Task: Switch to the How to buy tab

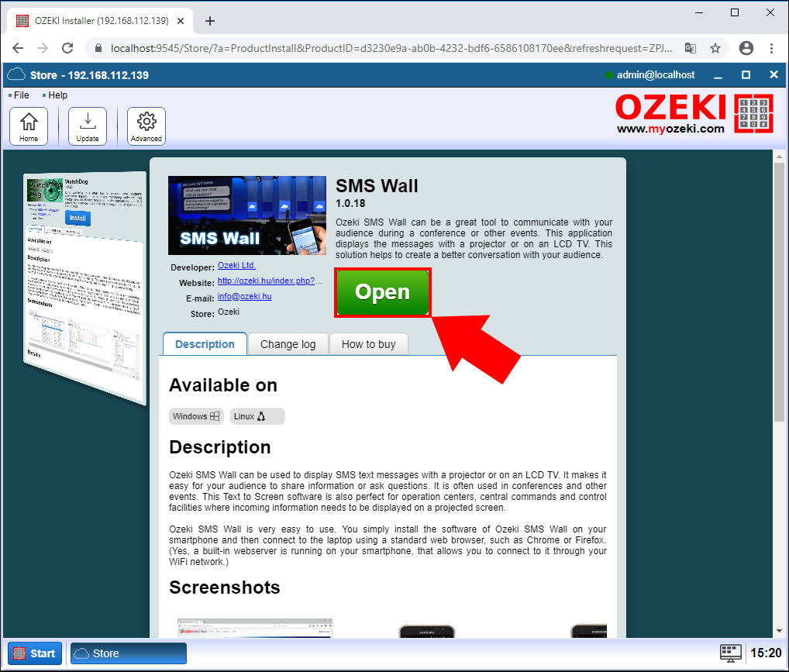Action: click(x=368, y=344)
